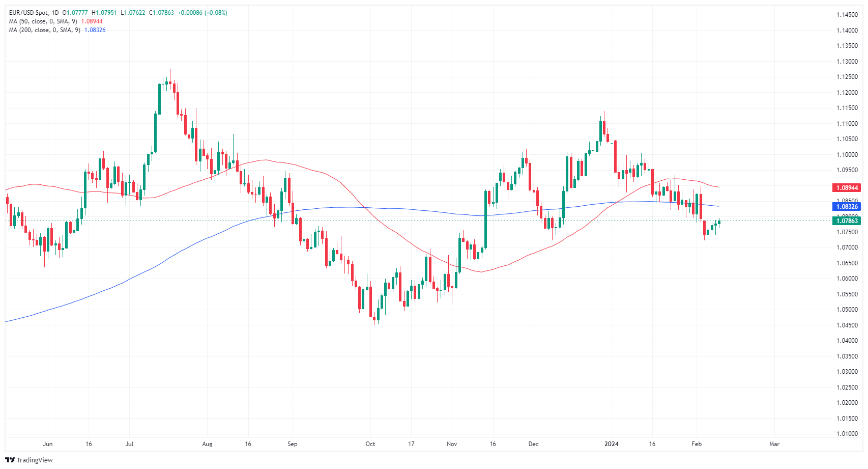Click the Aug label on time axis
Image resolution: width=868 pixels, height=469 pixels.
click(207, 444)
